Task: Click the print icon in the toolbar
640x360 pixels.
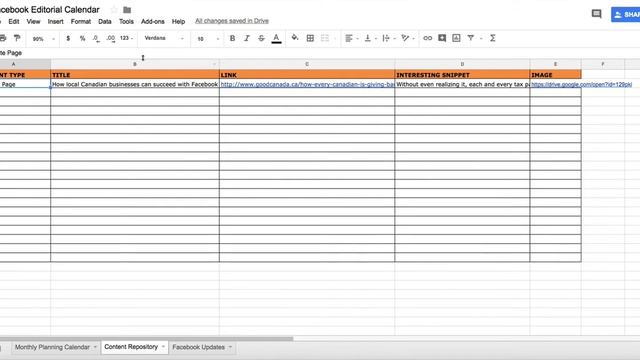Action: point(2,38)
